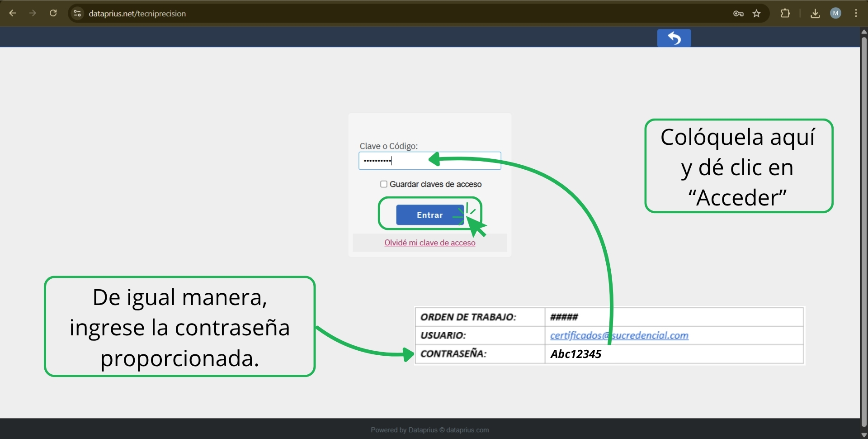Viewport: 868px width, 439px height.
Task: Open the saved passwords key icon
Action: coord(738,14)
